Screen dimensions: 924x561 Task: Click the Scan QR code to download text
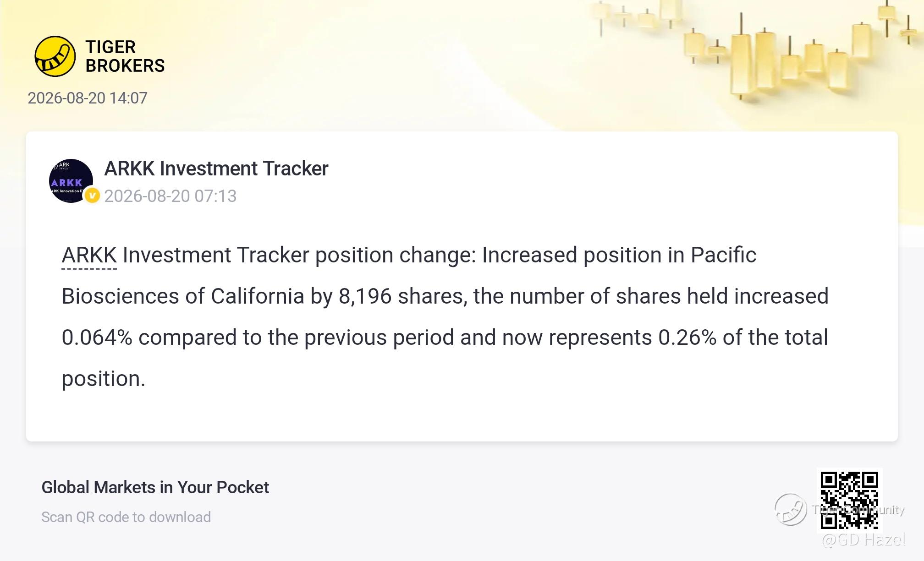(126, 517)
